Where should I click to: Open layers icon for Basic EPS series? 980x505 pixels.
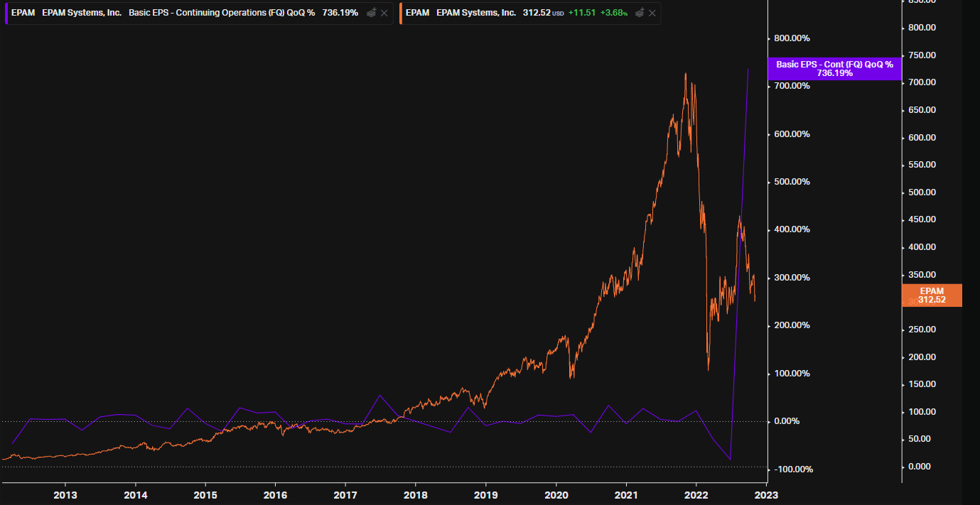coord(371,13)
